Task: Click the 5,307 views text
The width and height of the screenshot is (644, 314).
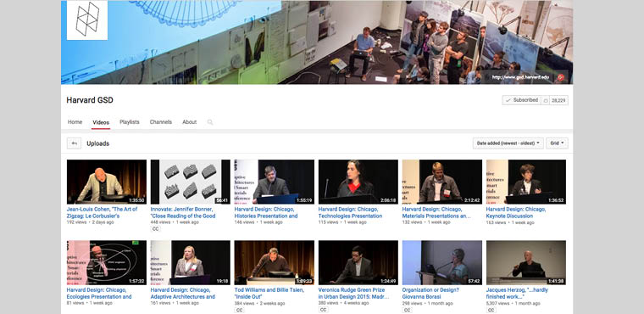Action: [497, 303]
